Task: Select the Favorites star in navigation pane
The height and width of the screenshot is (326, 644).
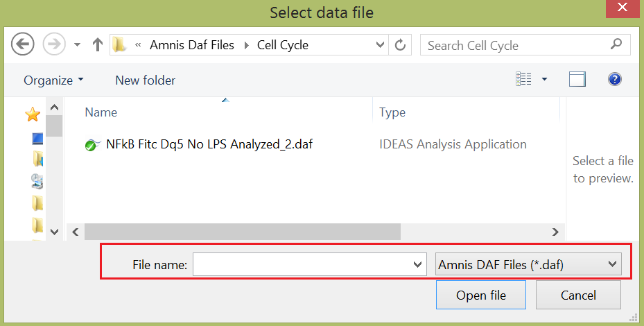Action: coord(32,114)
